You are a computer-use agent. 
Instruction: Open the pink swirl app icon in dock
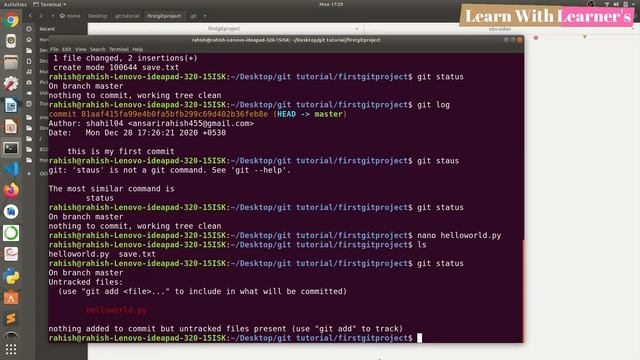[11, 254]
